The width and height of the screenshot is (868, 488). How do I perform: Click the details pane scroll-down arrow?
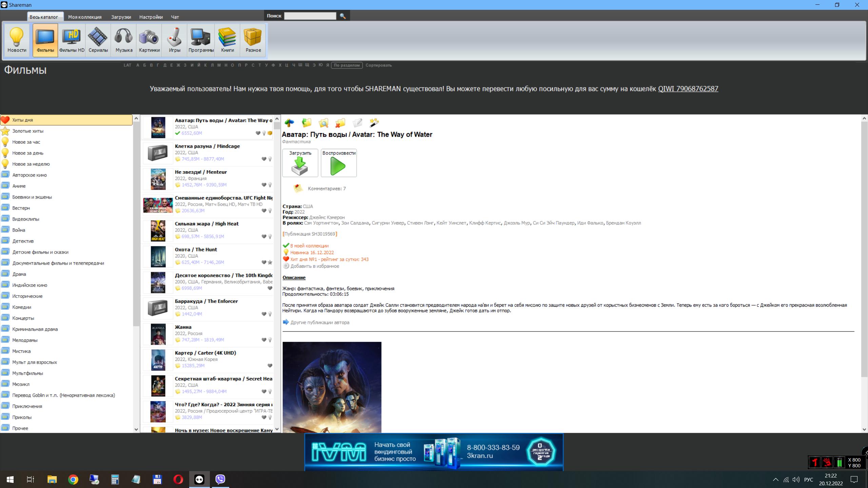864,429
